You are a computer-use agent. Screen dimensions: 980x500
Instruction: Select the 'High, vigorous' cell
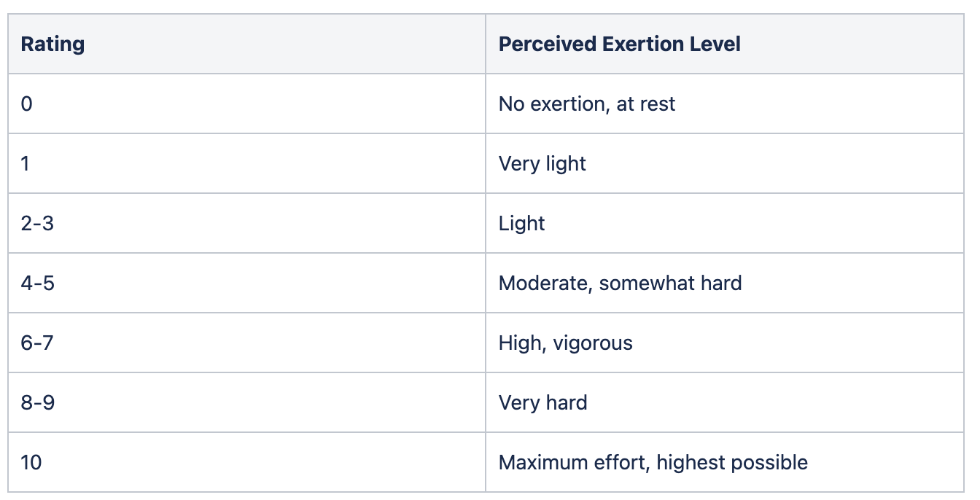coord(725,343)
